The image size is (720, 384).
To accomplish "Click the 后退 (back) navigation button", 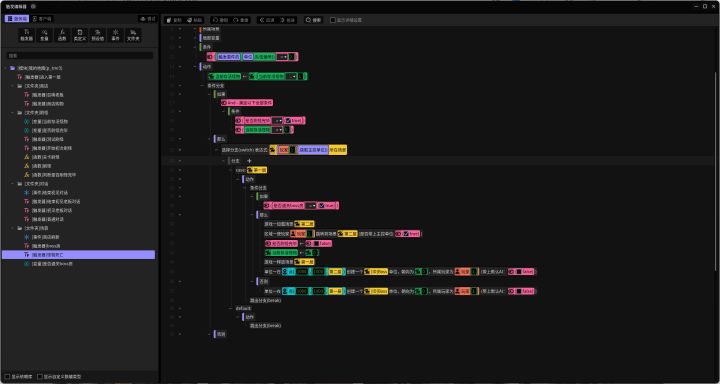I will coord(267,20).
